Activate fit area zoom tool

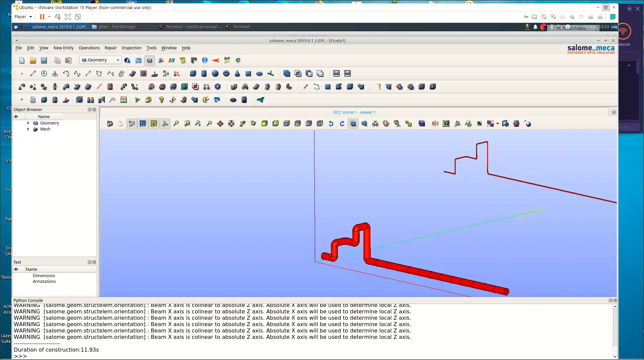click(x=187, y=124)
